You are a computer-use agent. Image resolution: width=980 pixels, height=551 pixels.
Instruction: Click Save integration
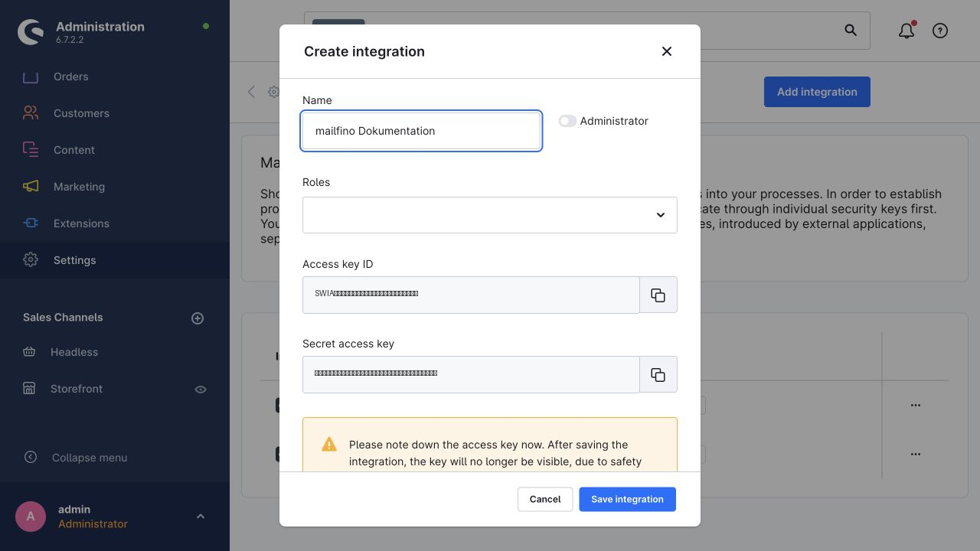[x=627, y=499]
